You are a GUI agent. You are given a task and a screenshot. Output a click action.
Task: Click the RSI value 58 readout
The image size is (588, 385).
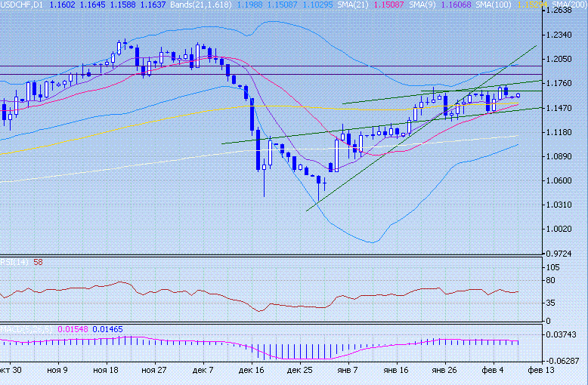[x=37, y=262]
